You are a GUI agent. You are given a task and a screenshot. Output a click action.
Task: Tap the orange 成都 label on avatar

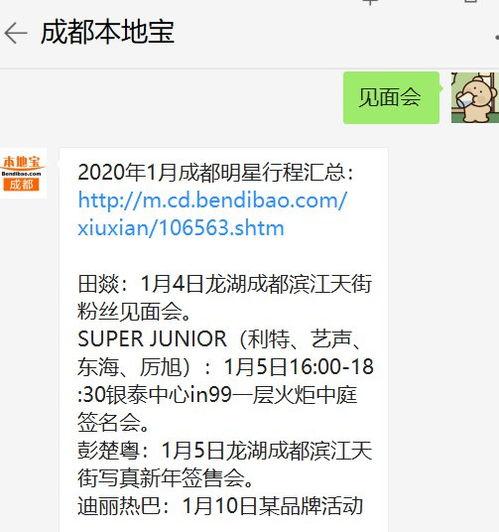(21, 185)
